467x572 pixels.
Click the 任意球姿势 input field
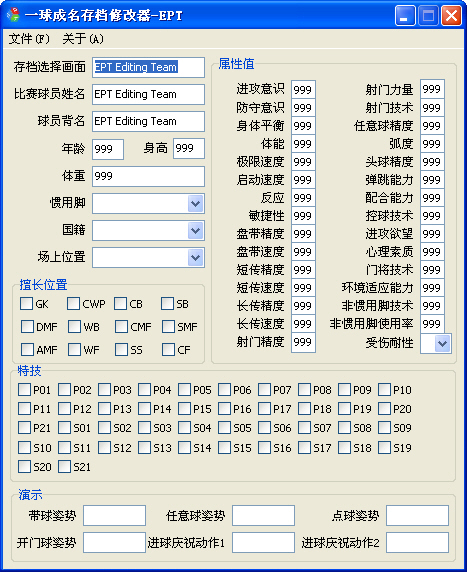(x=263, y=515)
